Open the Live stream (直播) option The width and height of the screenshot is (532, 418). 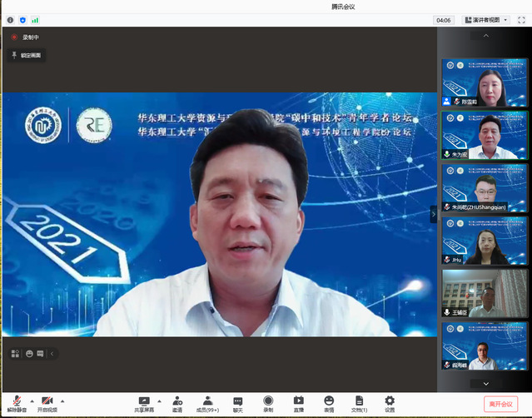pyautogui.click(x=298, y=402)
